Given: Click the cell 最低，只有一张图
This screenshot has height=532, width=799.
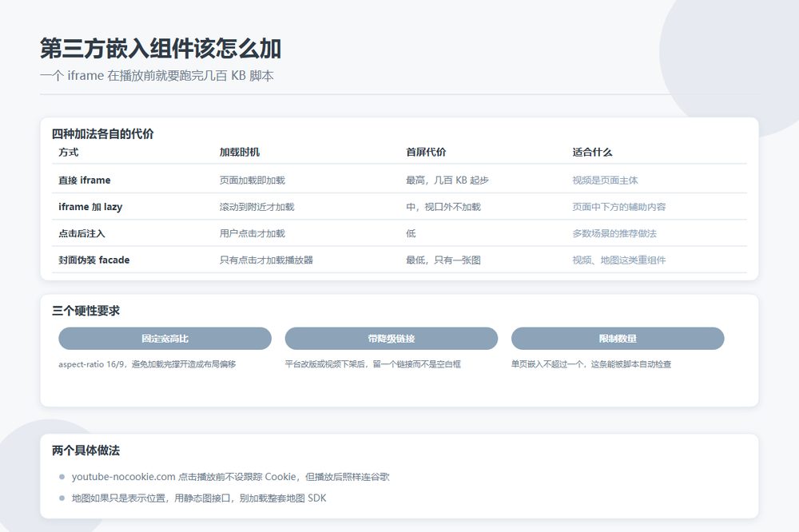Looking at the screenshot, I should (x=443, y=260).
